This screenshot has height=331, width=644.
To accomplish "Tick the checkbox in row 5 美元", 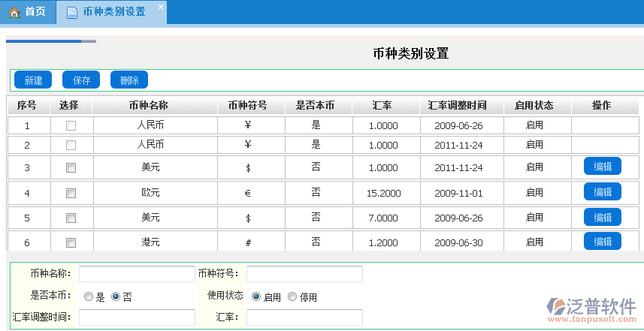I will 71,218.
